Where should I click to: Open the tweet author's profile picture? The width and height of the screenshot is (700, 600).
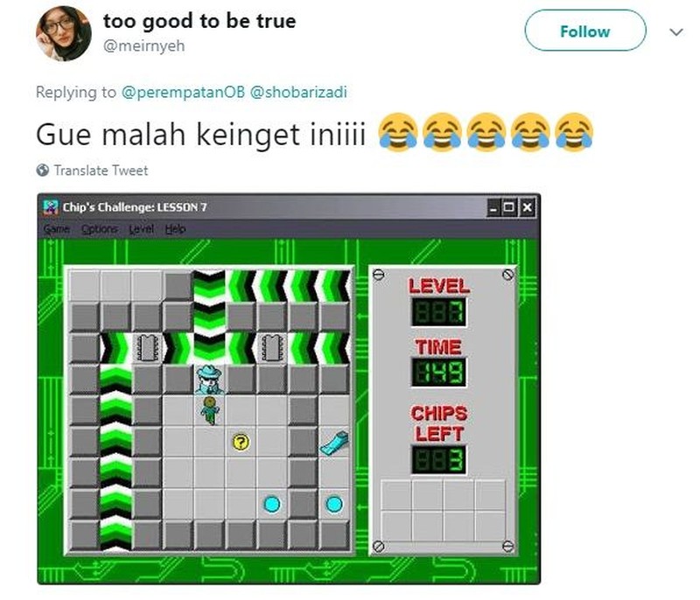[63, 33]
